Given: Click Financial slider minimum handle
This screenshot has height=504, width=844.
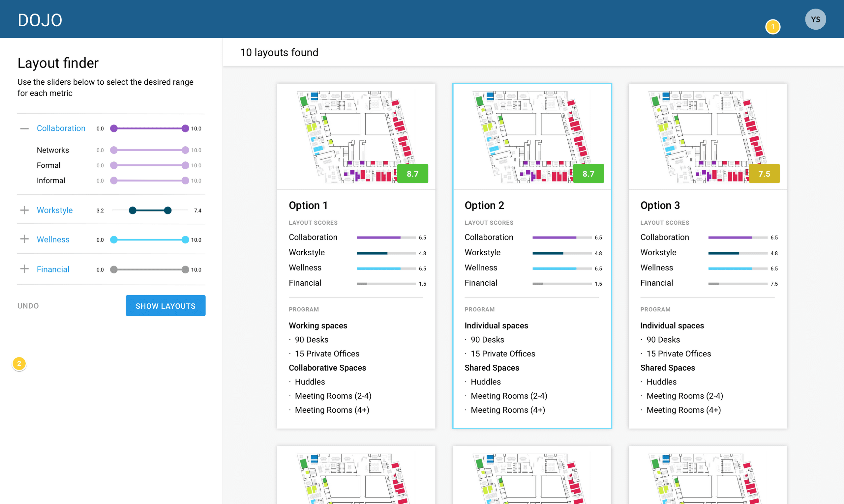Looking at the screenshot, I should pos(114,270).
